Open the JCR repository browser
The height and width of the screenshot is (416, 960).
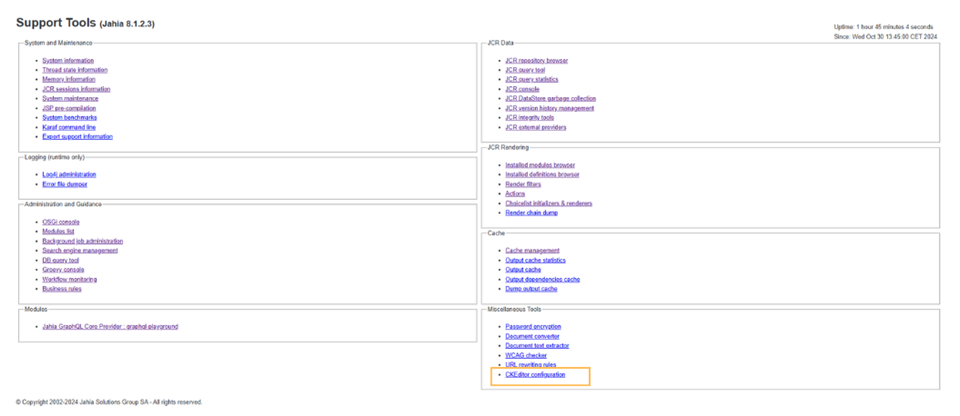[x=536, y=61]
